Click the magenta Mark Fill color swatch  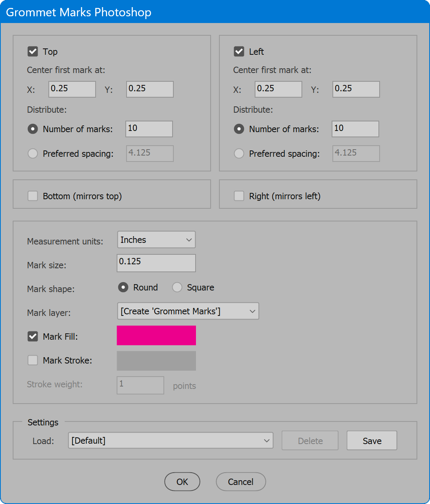(156, 336)
